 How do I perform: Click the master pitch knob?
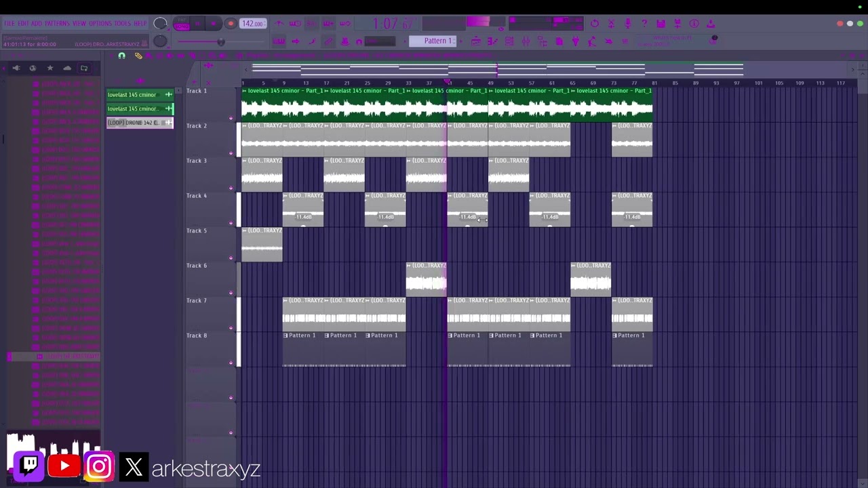(x=159, y=41)
